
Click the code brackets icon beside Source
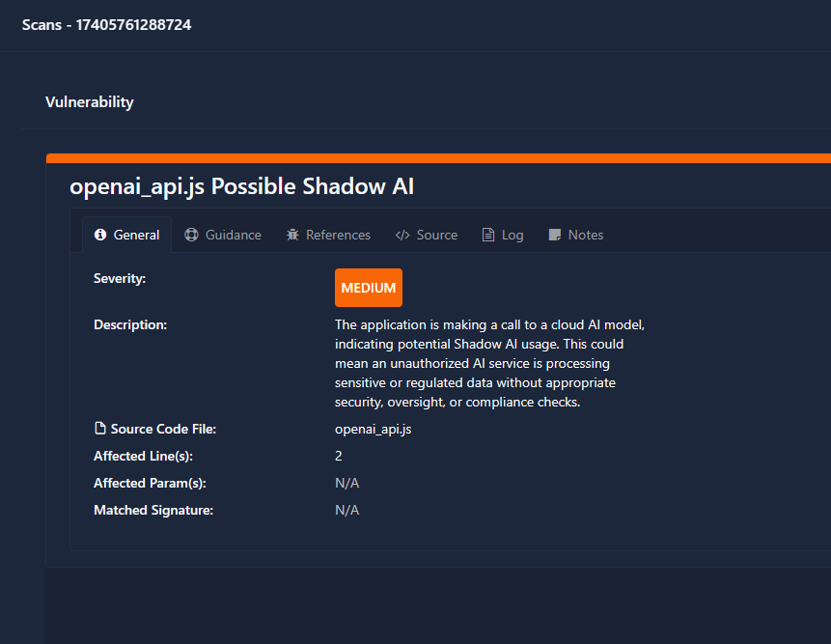tap(402, 235)
